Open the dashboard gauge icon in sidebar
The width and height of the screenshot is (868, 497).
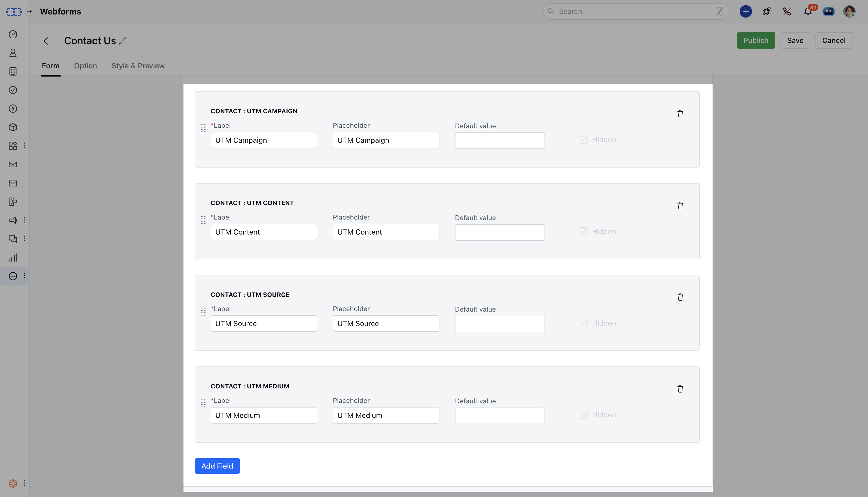click(x=13, y=34)
